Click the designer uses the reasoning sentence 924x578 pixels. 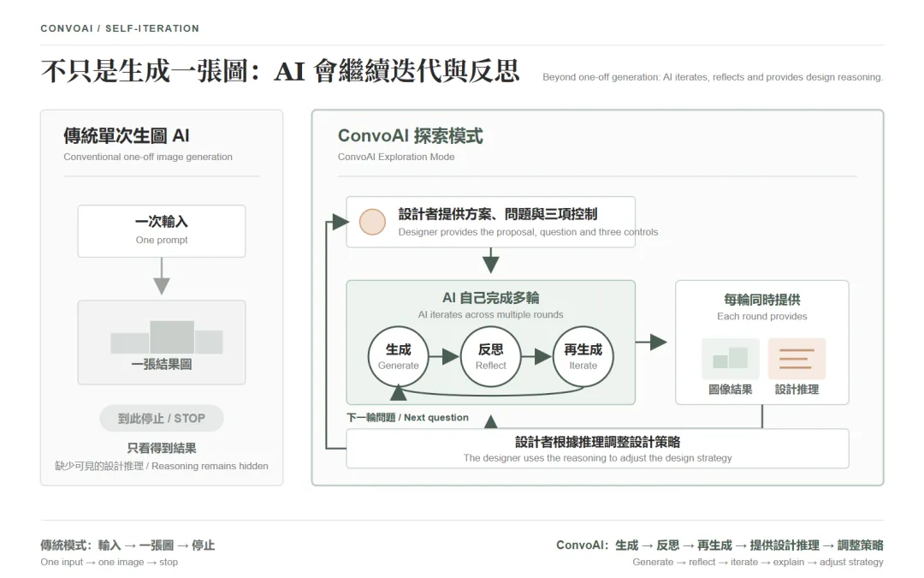(x=597, y=458)
